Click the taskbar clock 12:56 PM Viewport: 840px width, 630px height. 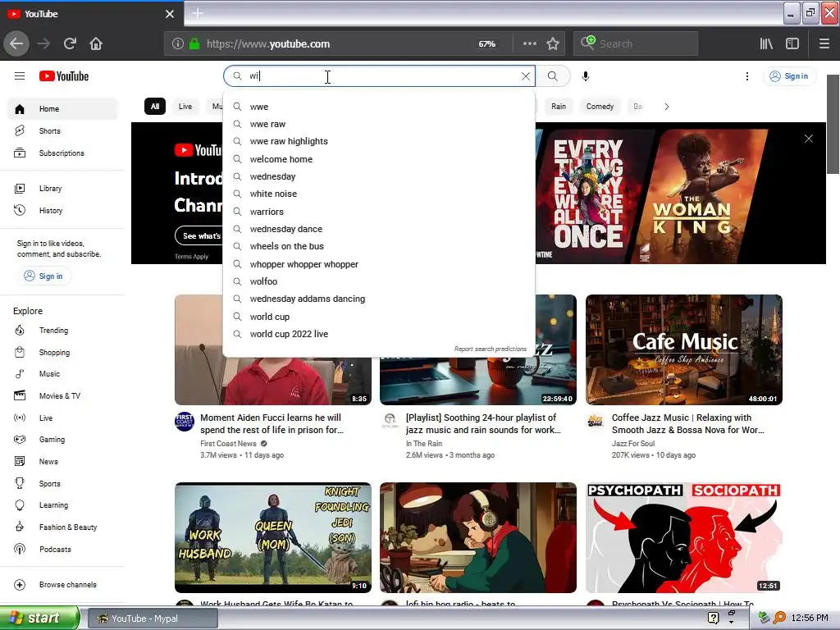tap(810, 619)
